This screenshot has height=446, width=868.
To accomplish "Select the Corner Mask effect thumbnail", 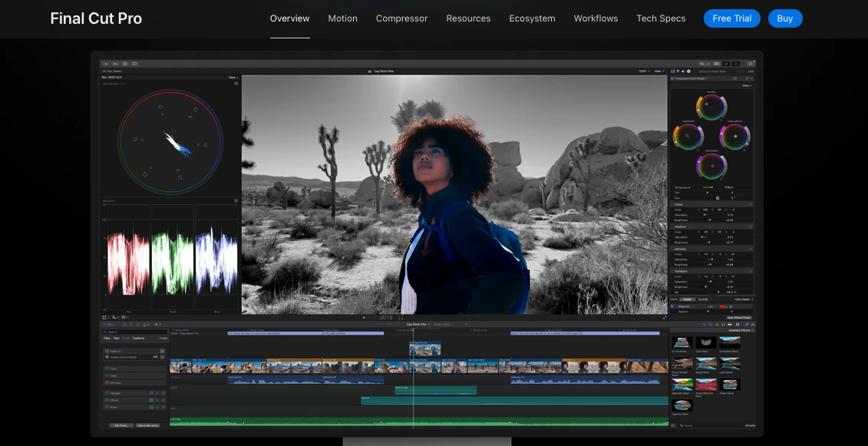I will tap(682, 342).
